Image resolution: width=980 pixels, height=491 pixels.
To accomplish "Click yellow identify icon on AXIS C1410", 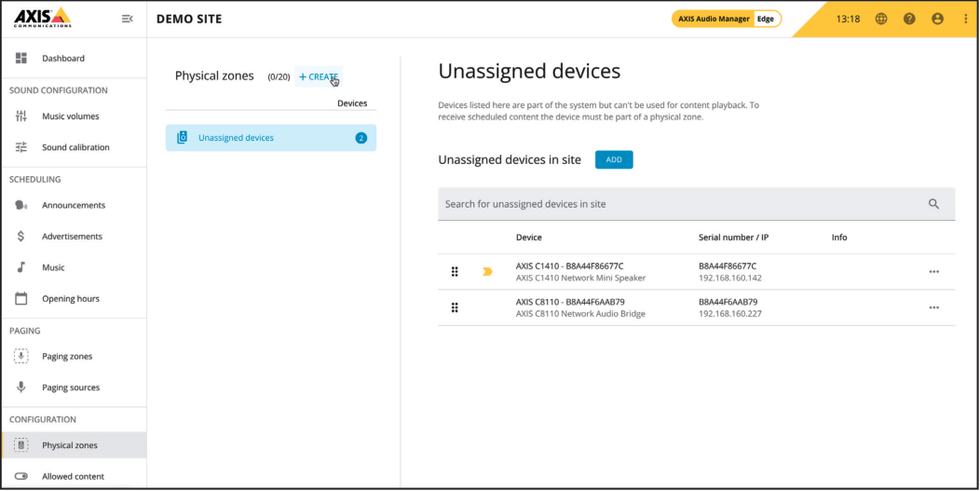I will click(487, 272).
